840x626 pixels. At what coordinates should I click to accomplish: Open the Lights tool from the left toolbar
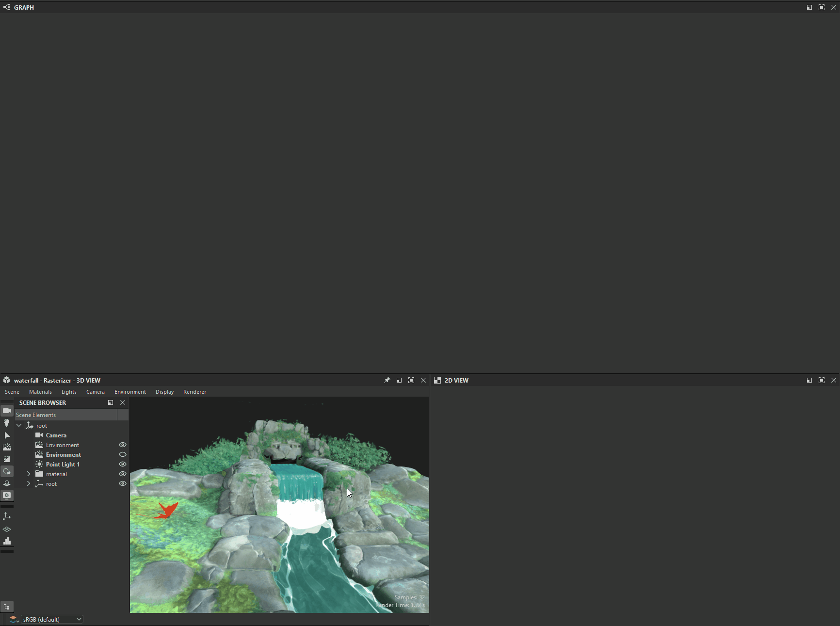pos(7,423)
